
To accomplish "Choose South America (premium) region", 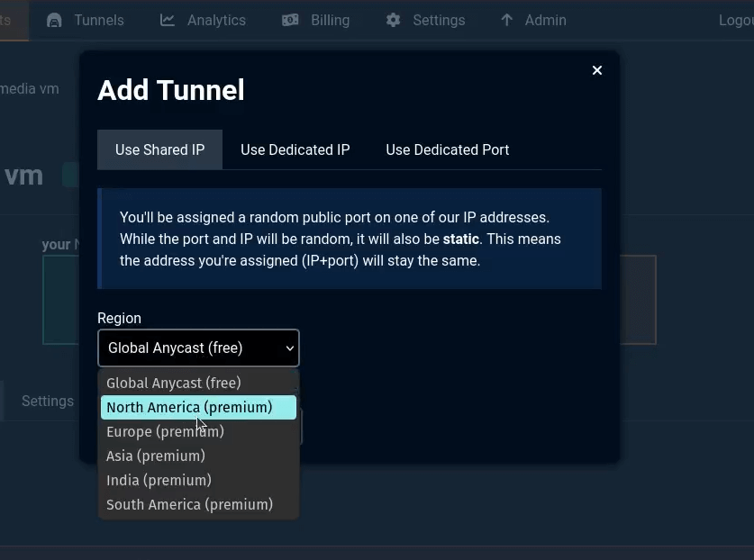I will click(x=189, y=504).
